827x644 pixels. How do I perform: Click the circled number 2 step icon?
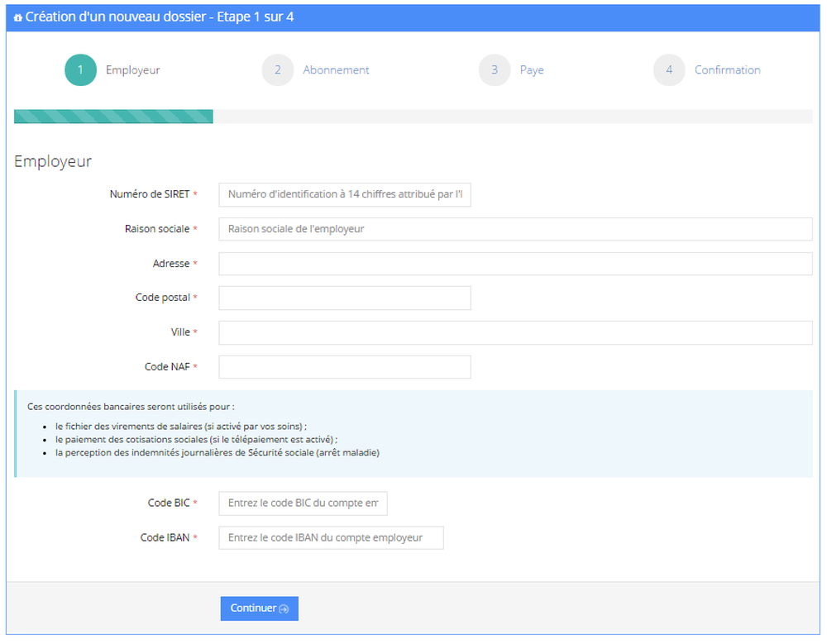click(277, 70)
